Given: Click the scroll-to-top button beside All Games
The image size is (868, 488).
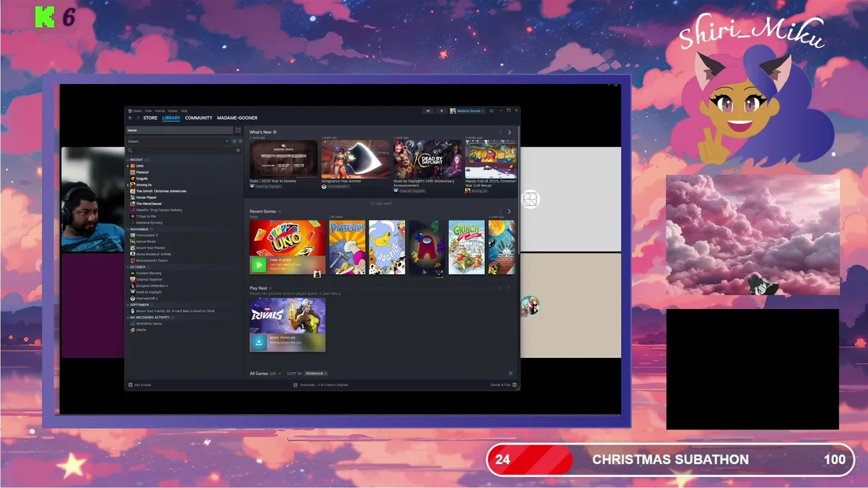Looking at the screenshot, I should 511,373.
